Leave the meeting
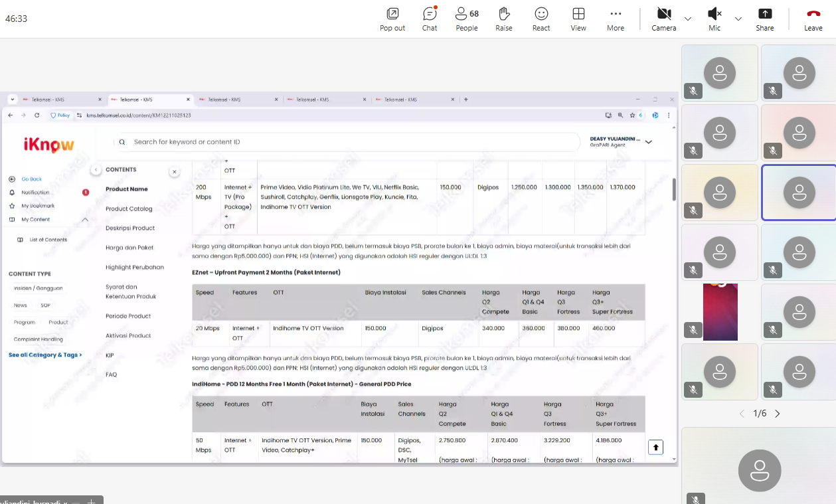Screen dimensions: 836x504 pos(813,19)
